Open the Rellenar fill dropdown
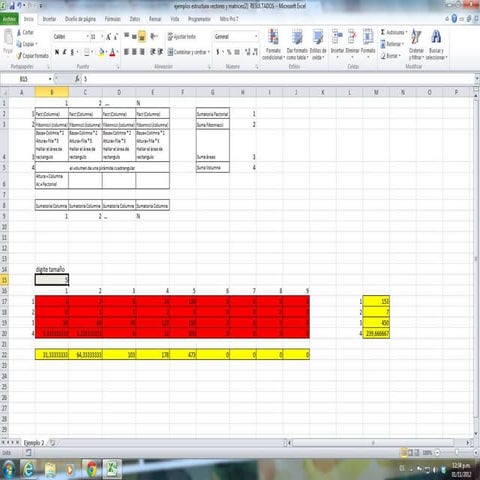This screenshot has height=480, width=480. (x=392, y=44)
